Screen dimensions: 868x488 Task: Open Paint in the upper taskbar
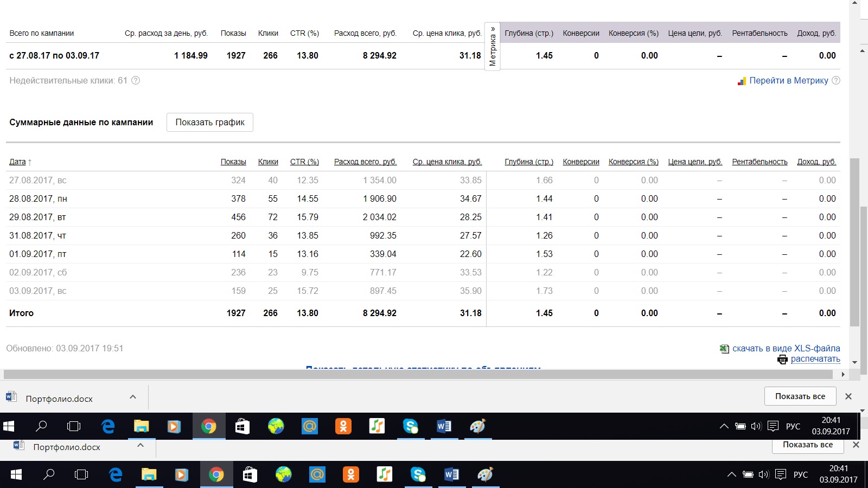478,426
